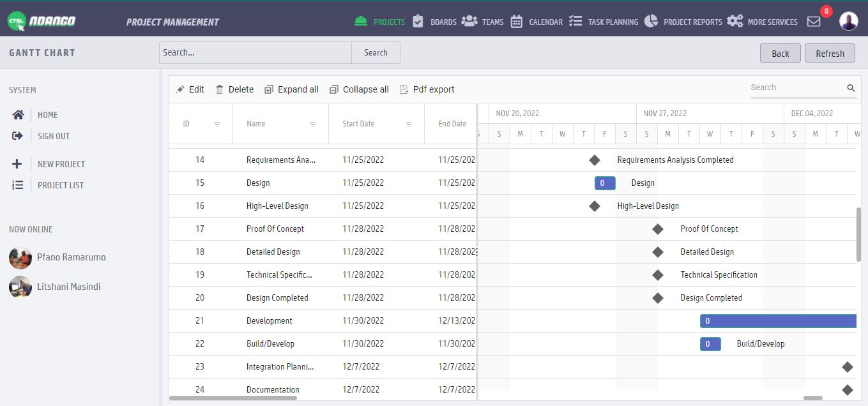Click the New Project plus icon
Screen dimensions: 868x406
point(17,164)
